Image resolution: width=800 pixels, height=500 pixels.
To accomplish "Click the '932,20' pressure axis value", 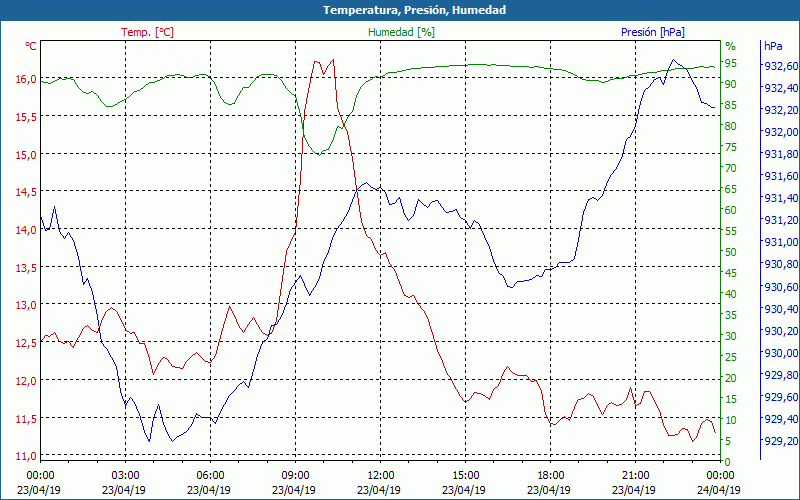I will (x=781, y=110).
